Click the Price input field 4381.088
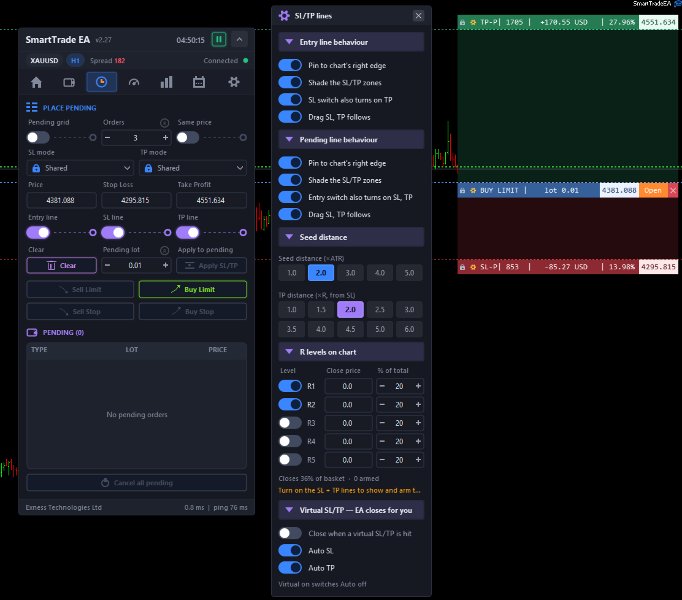682x600 pixels. point(62,201)
